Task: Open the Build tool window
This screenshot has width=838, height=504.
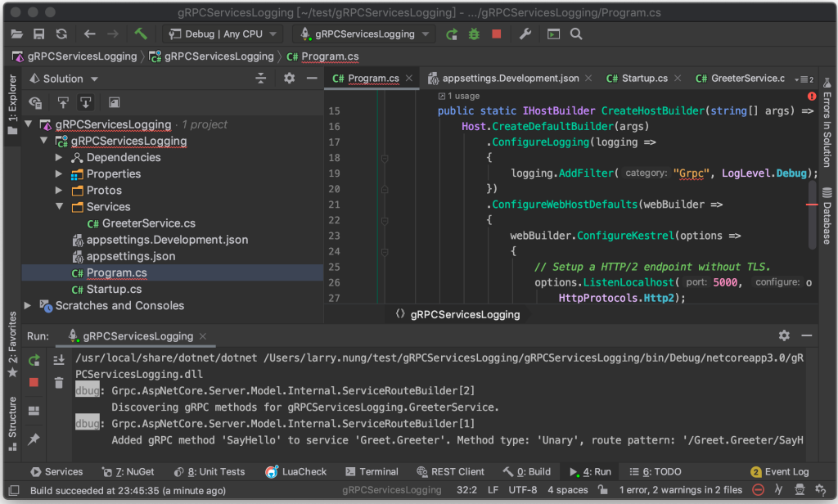Action: tap(527, 472)
